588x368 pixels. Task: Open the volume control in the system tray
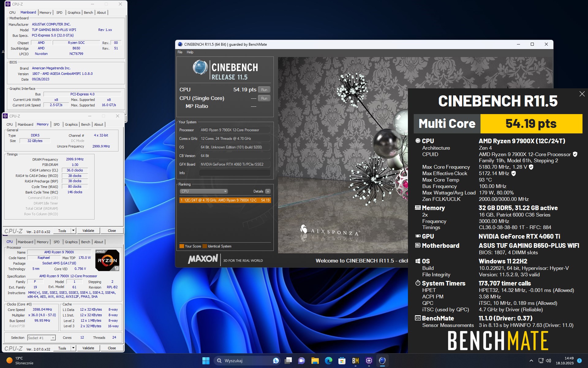coord(548,361)
